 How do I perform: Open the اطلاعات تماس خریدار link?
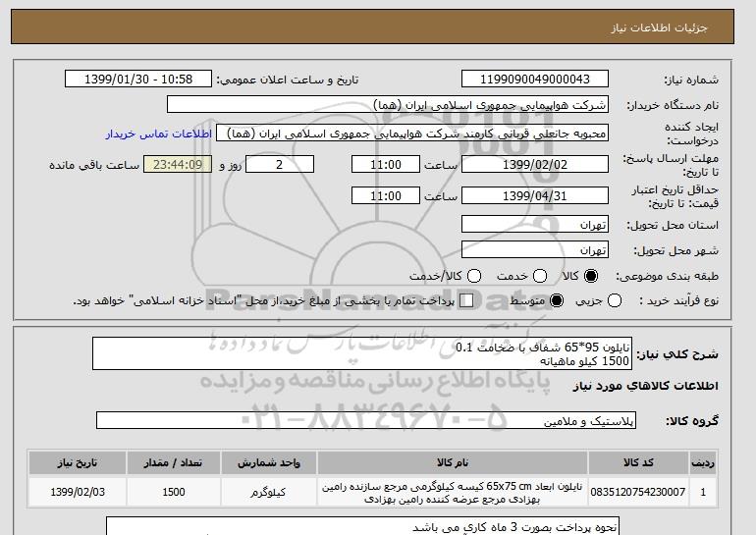159,134
